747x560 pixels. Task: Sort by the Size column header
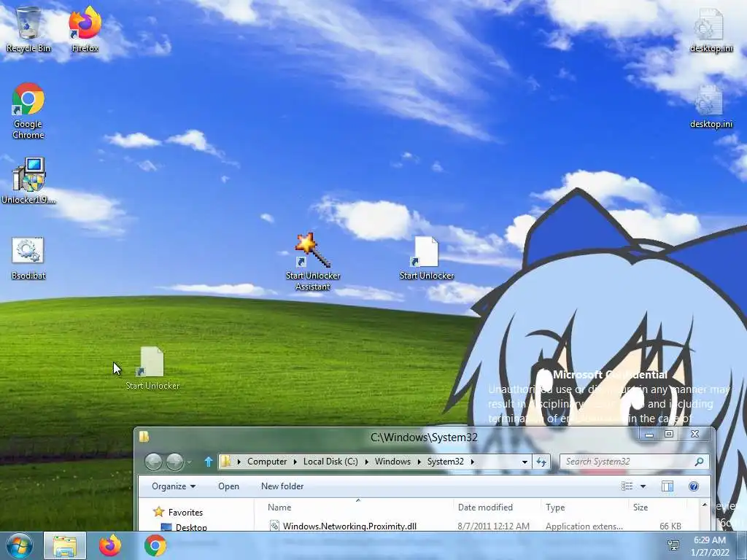[x=657, y=507]
